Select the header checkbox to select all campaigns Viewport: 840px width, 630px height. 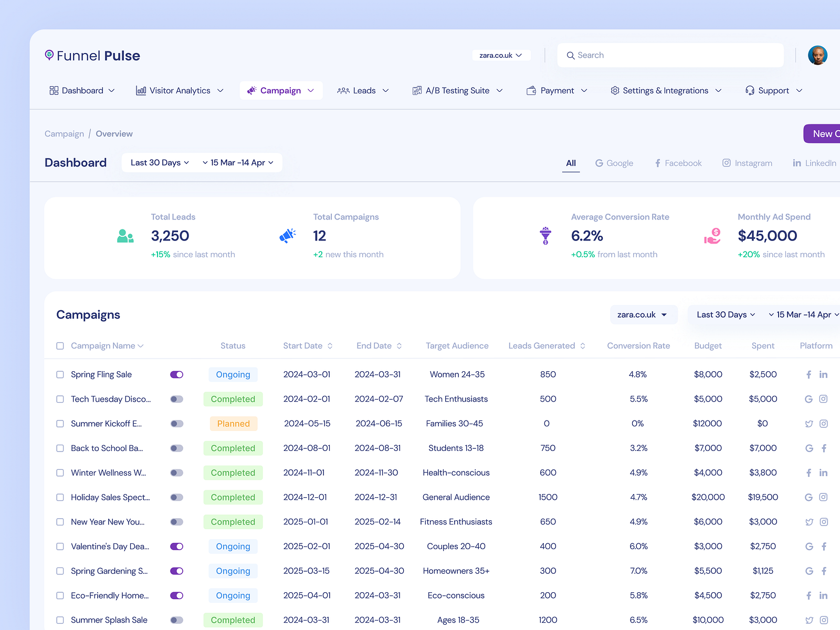[x=60, y=345]
